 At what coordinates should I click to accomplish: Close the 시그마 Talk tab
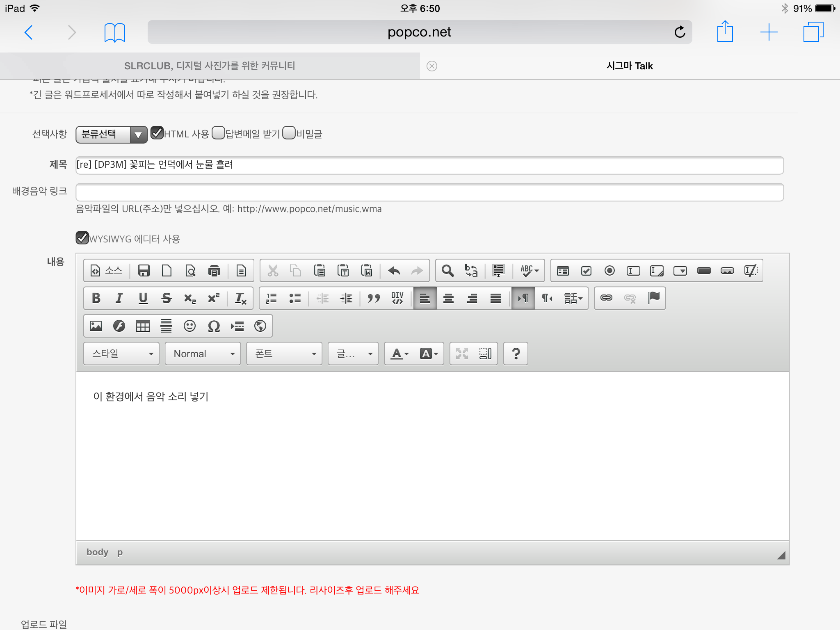pos(432,66)
